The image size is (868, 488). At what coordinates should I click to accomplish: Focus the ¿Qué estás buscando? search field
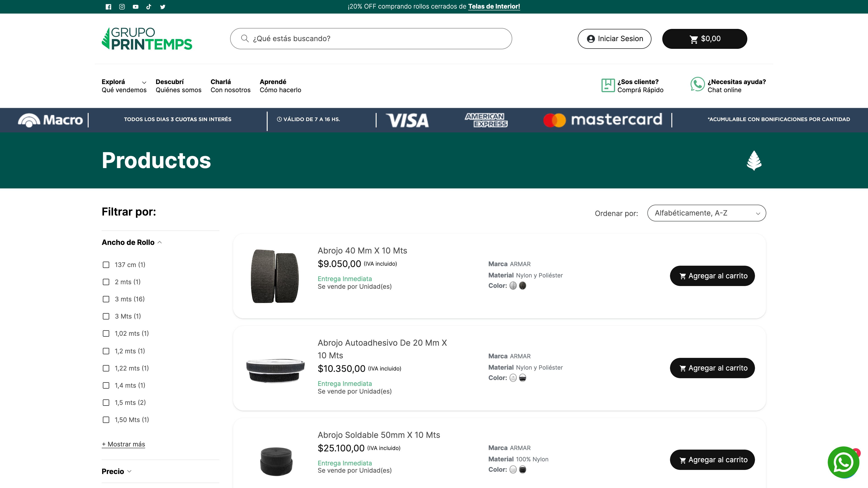pyautogui.click(x=371, y=39)
